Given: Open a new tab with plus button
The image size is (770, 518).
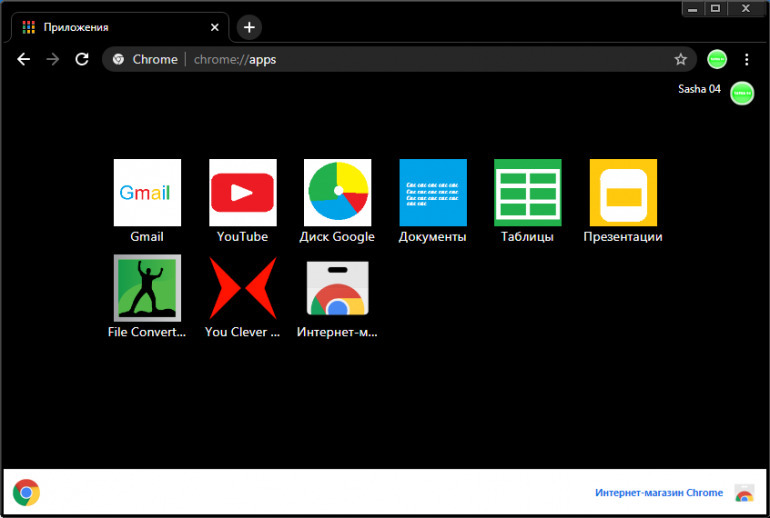Looking at the screenshot, I should (249, 27).
